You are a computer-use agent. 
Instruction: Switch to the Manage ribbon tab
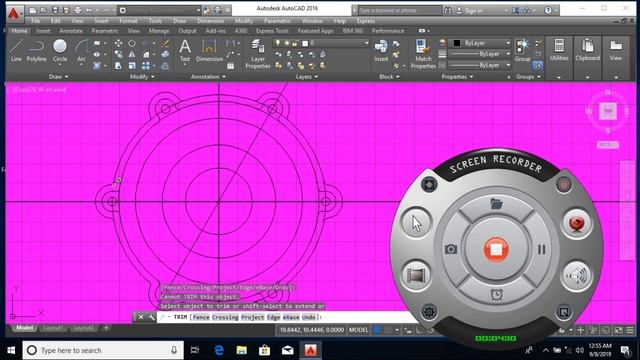[x=159, y=31]
